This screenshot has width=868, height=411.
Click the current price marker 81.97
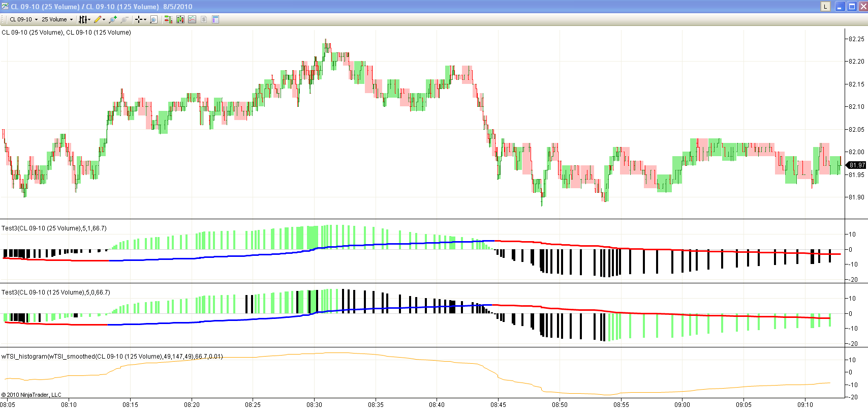tap(857, 165)
